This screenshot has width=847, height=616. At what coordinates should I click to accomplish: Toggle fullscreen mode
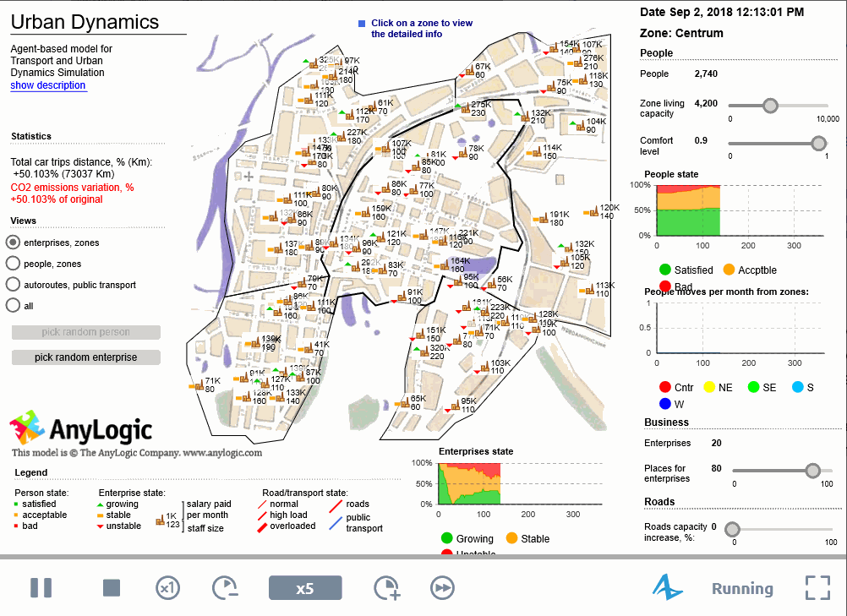click(x=817, y=588)
